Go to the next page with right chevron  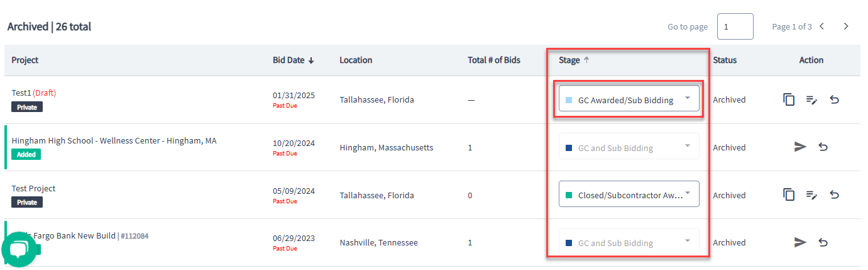[846, 26]
